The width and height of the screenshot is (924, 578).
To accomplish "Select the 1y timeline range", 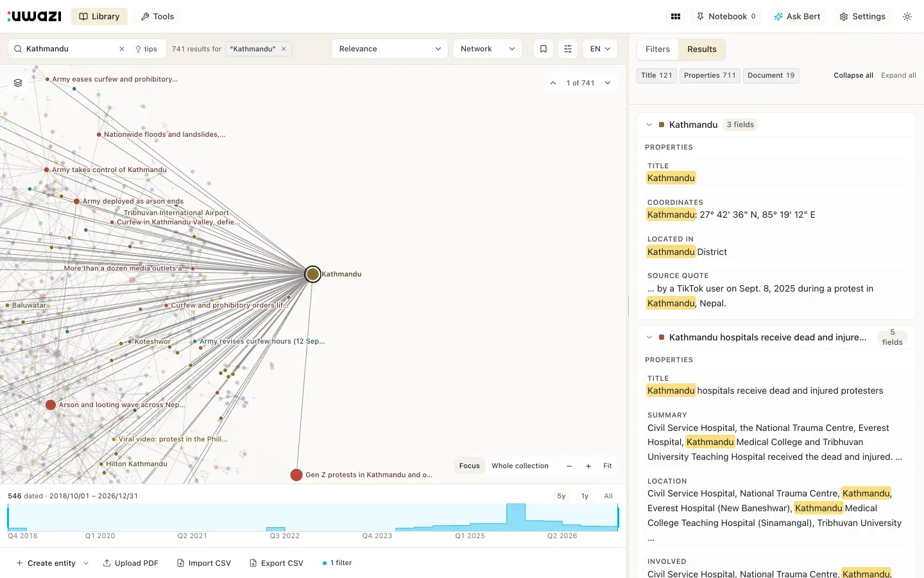I will [x=585, y=496].
